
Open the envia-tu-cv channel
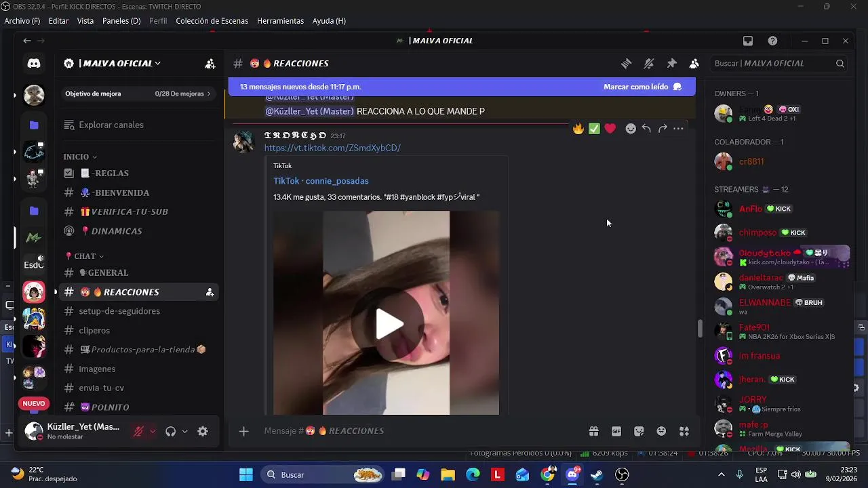click(x=139, y=388)
